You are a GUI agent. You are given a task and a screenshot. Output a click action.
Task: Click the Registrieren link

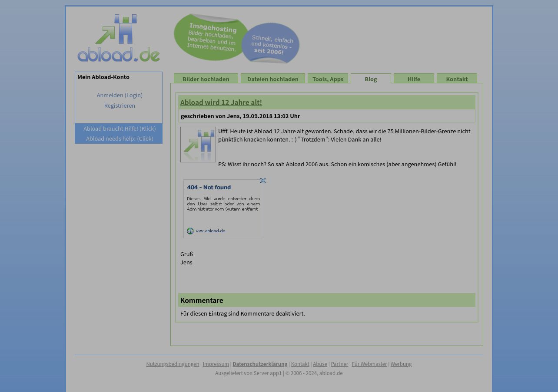[120, 105]
